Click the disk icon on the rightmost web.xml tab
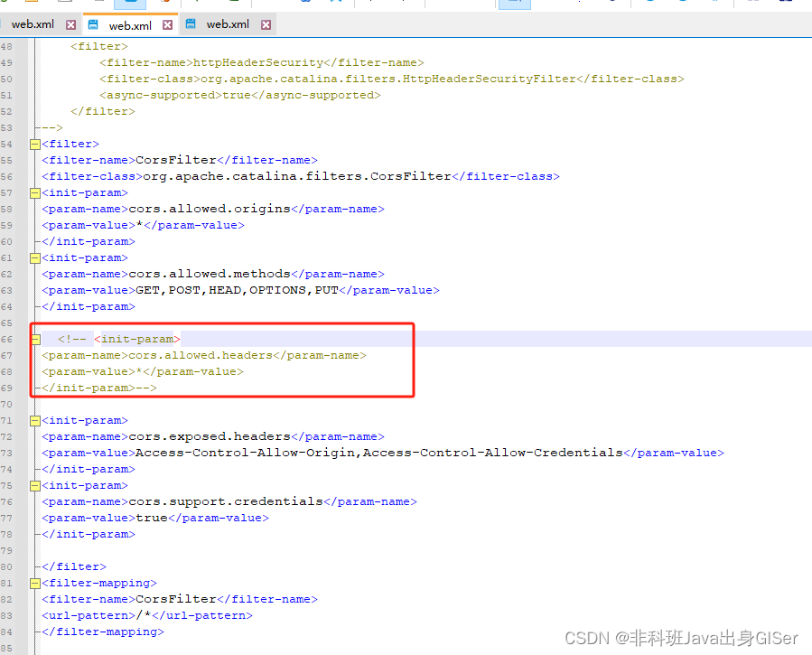The image size is (812, 655). tap(191, 23)
